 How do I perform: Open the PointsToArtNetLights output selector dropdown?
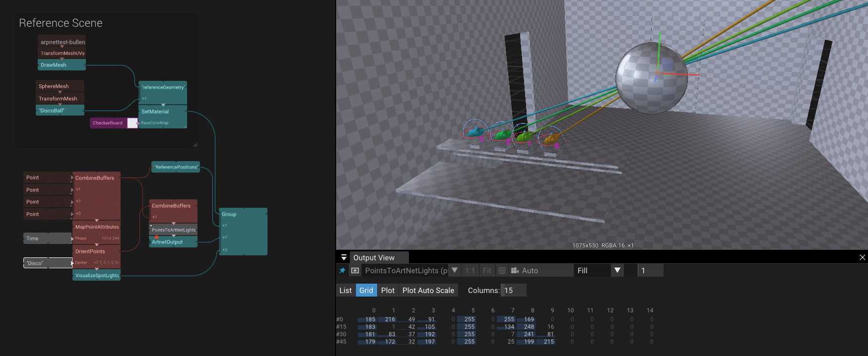tap(454, 271)
